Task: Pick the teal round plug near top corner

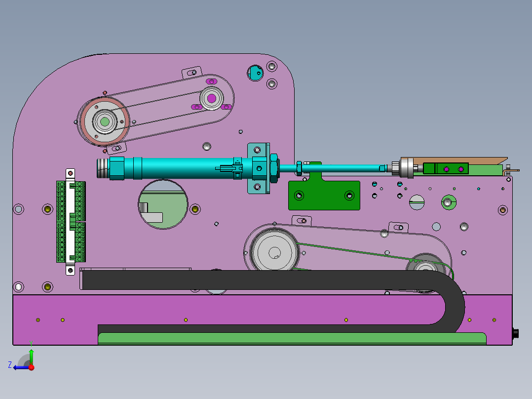Action: (255, 73)
